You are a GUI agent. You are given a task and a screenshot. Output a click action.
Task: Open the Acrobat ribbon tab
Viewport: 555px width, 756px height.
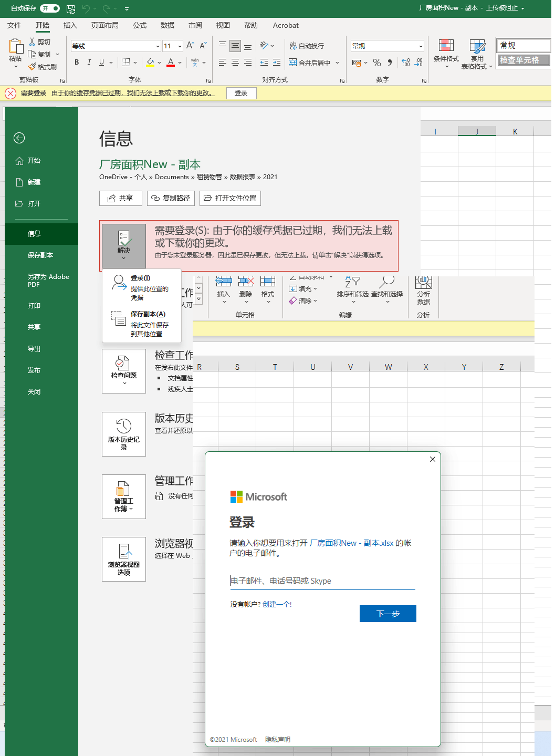[286, 25]
